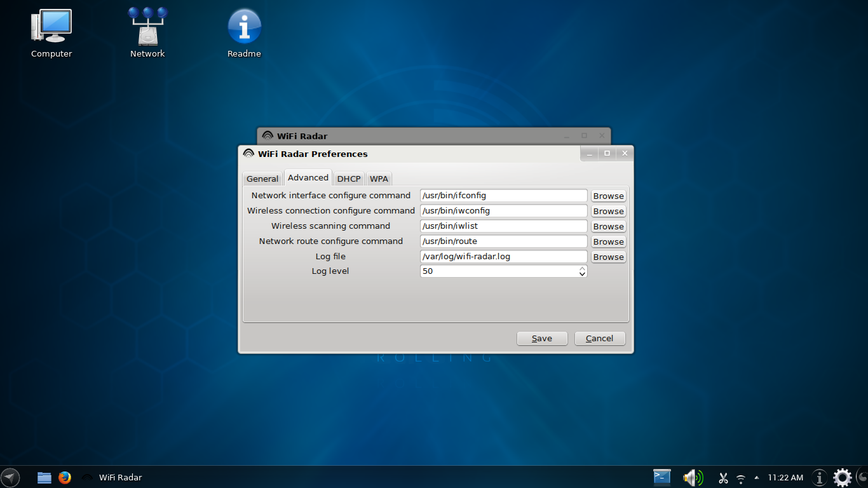Focus the /usr/bin/iwlist field
The image size is (868, 488).
[504, 226]
